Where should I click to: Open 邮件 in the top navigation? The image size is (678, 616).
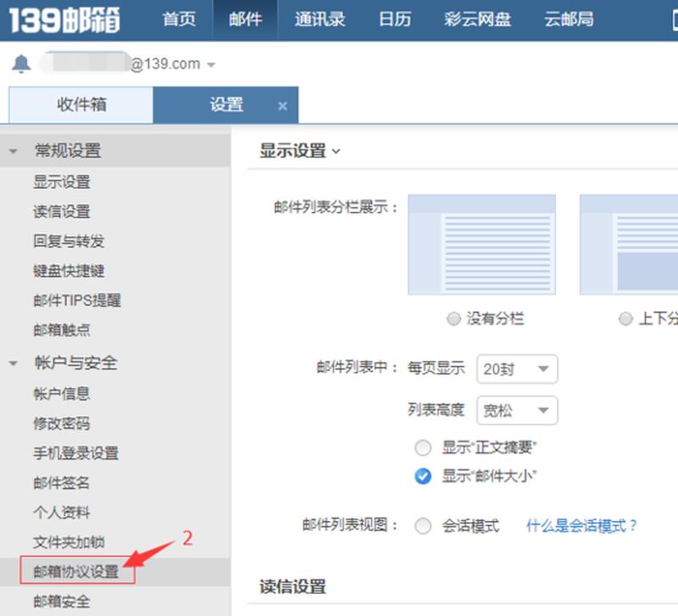point(245,19)
